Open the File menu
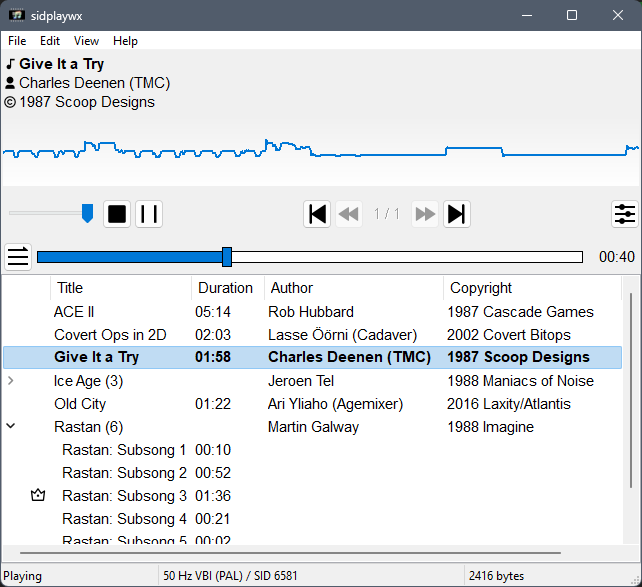 click(x=17, y=41)
